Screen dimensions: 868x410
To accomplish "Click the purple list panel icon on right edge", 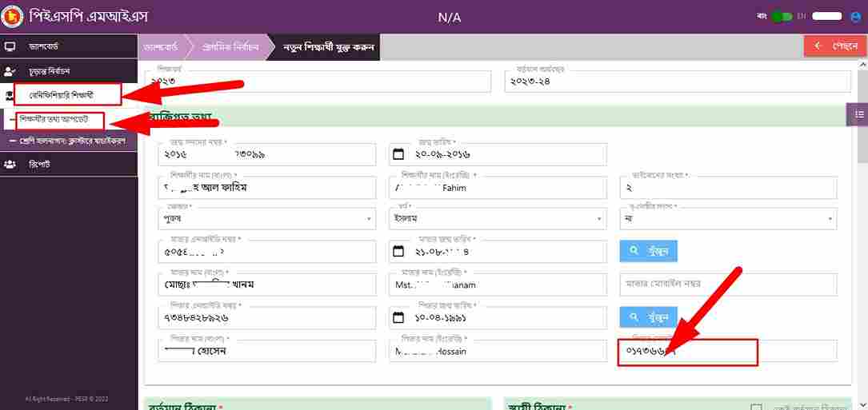I will (x=858, y=115).
